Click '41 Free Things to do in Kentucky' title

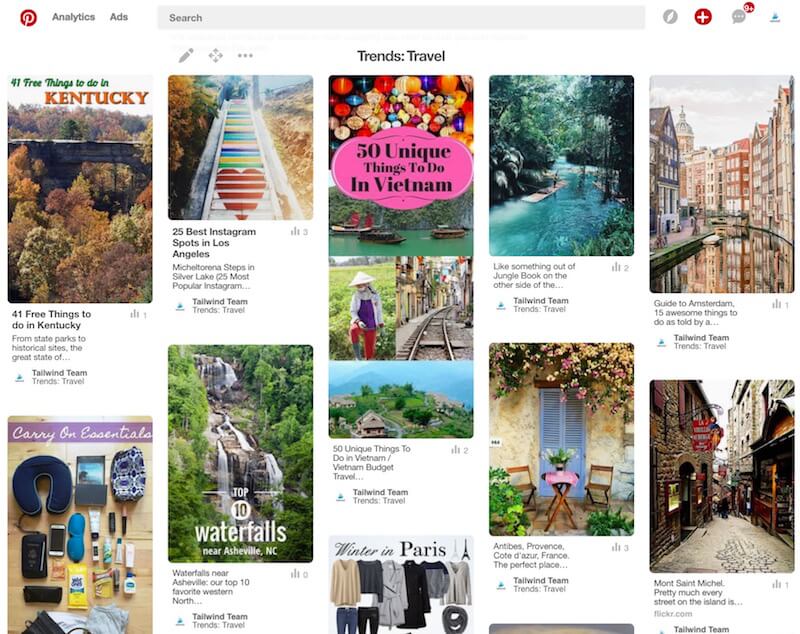pyautogui.click(x=51, y=320)
